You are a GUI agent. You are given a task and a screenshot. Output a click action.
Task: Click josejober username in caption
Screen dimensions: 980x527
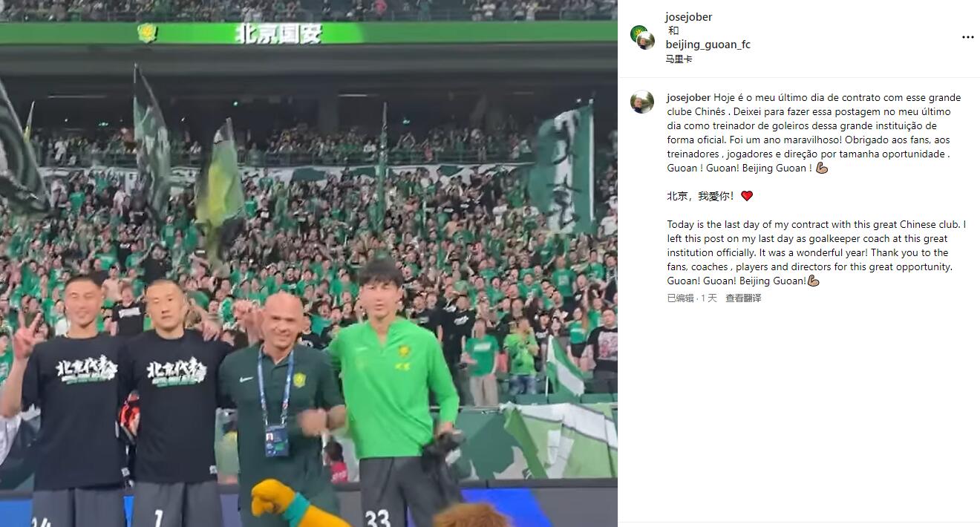pyautogui.click(x=689, y=97)
